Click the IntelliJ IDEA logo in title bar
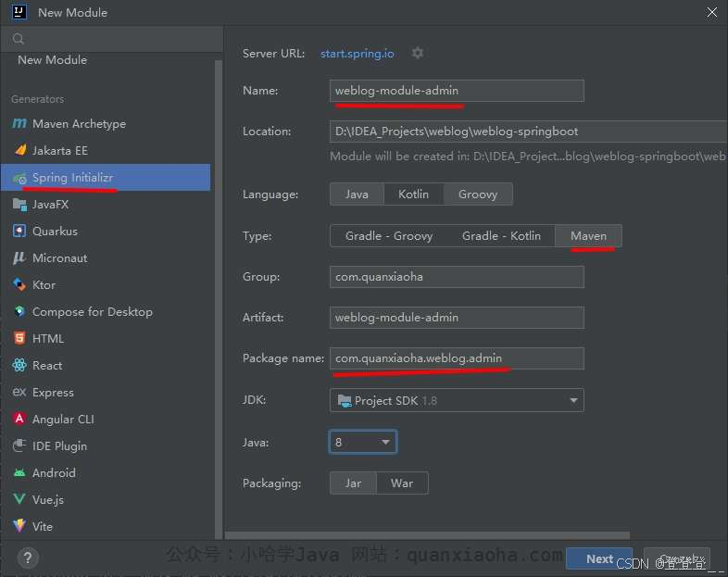 [19, 12]
